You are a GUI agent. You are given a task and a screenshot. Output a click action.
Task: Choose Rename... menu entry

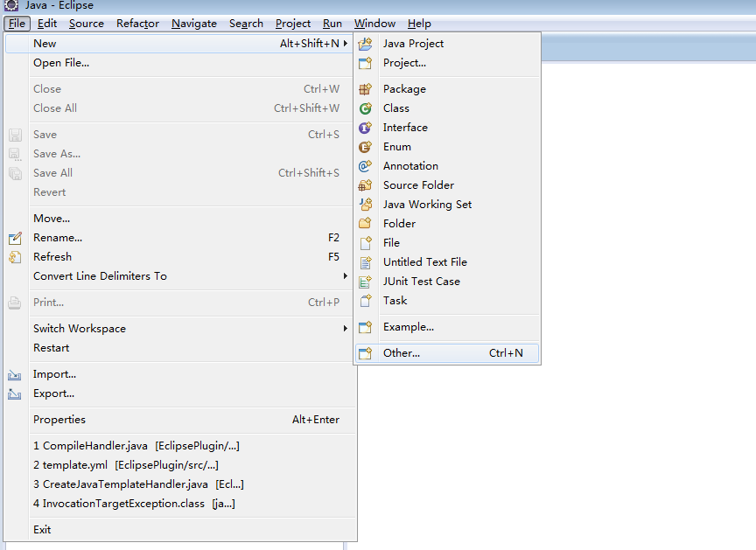[179, 238]
